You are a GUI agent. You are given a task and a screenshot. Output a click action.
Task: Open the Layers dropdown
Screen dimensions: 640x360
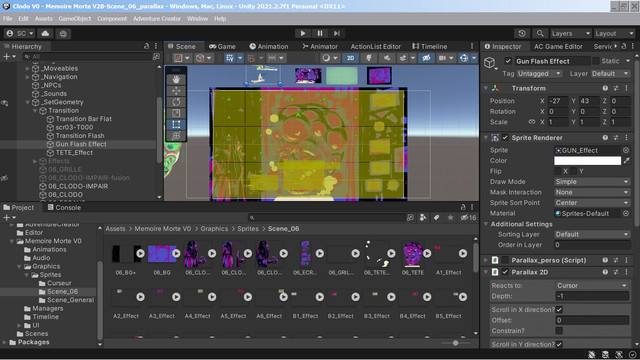click(x=570, y=33)
